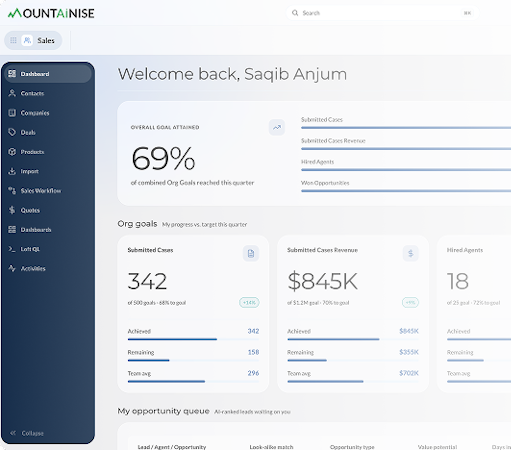Click Submitted Cases progress bar in overview
Screen dimensions: 511x450
tap(406, 127)
